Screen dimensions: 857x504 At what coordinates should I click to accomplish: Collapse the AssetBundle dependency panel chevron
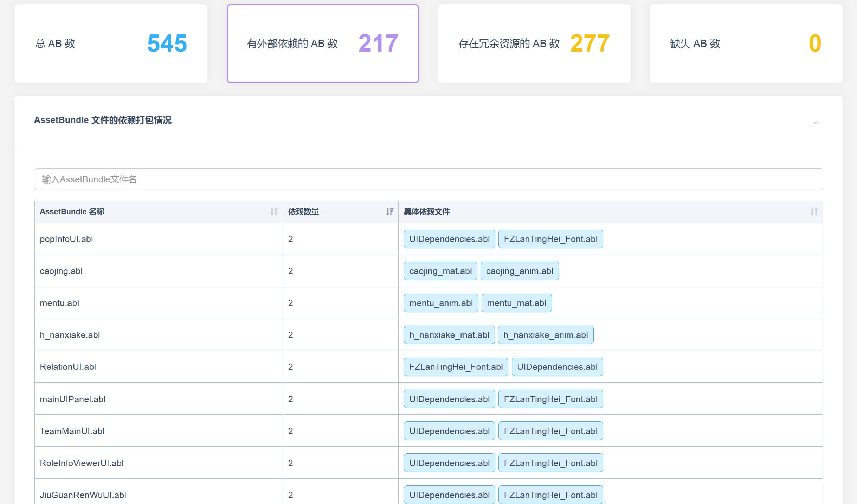click(x=816, y=123)
